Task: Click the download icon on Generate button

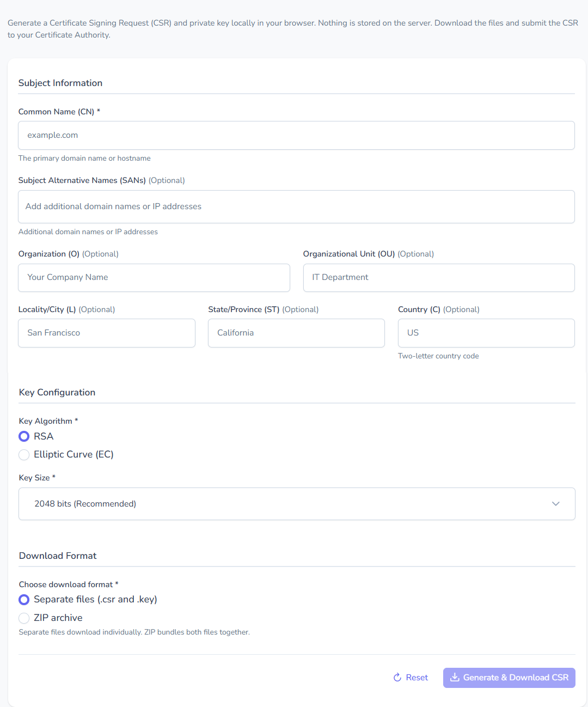Action: point(455,678)
